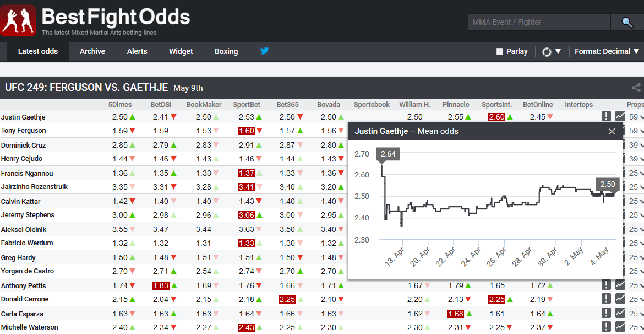
Task: Open the Alerts tab
Action: point(137,51)
